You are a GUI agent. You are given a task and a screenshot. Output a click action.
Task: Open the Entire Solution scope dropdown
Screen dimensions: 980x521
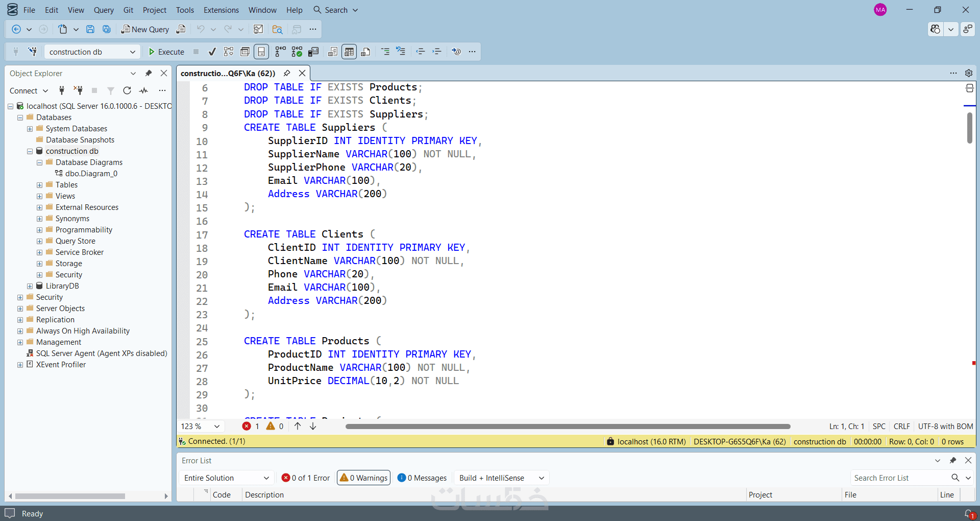tap(227, 478)
